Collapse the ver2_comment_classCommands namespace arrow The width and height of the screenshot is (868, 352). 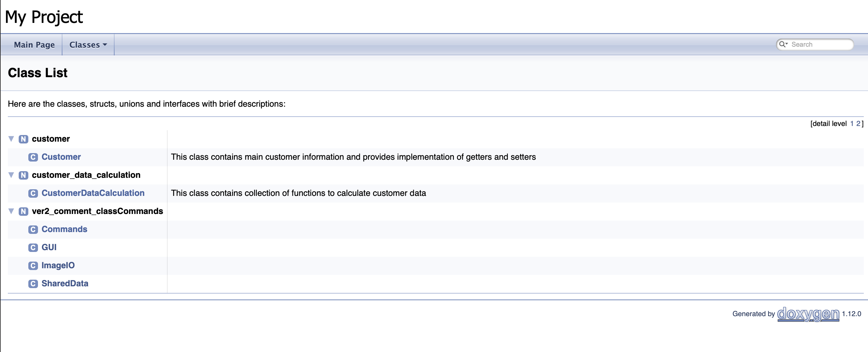tap(11, 211)
